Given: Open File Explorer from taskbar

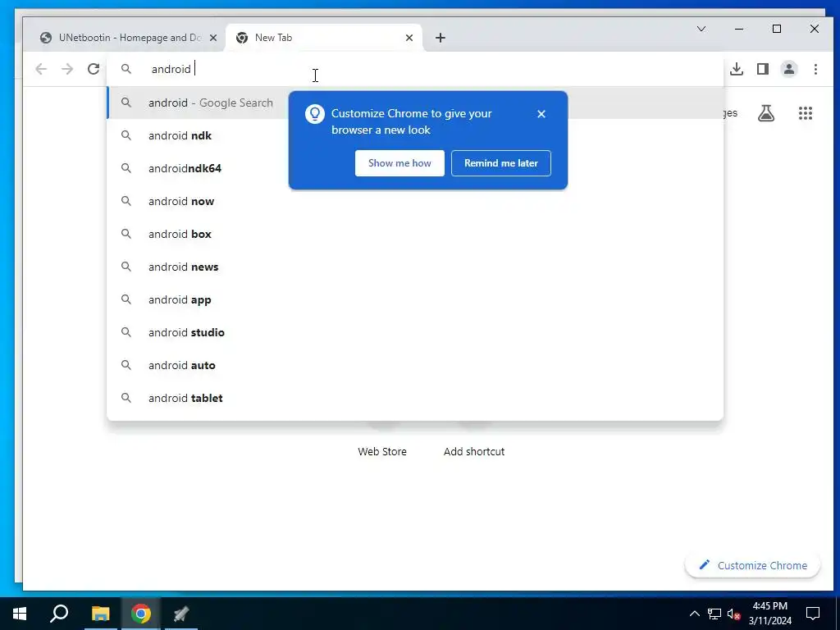Looking at the screenshot, I should 100,614.
